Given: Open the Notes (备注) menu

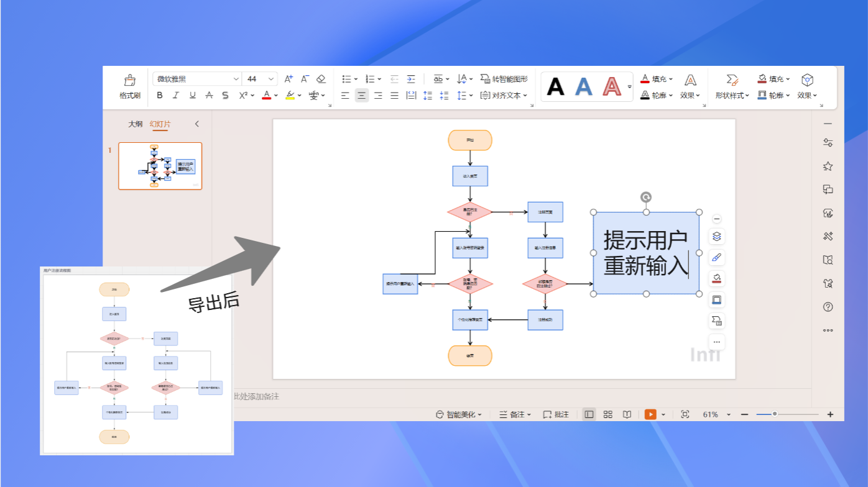Looking at the screenshot, I should click(x=515, y=414).
